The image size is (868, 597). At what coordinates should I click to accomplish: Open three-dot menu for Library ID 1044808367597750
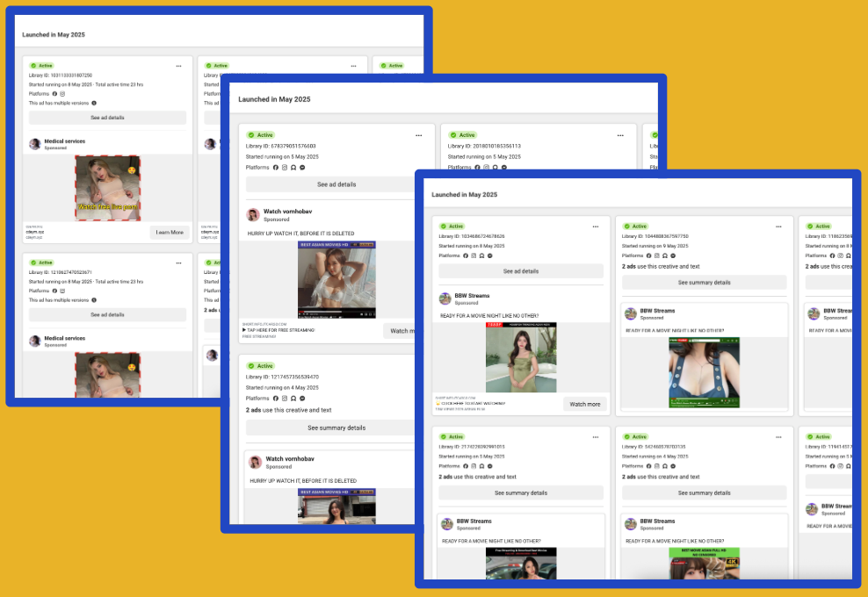point(779,227)
